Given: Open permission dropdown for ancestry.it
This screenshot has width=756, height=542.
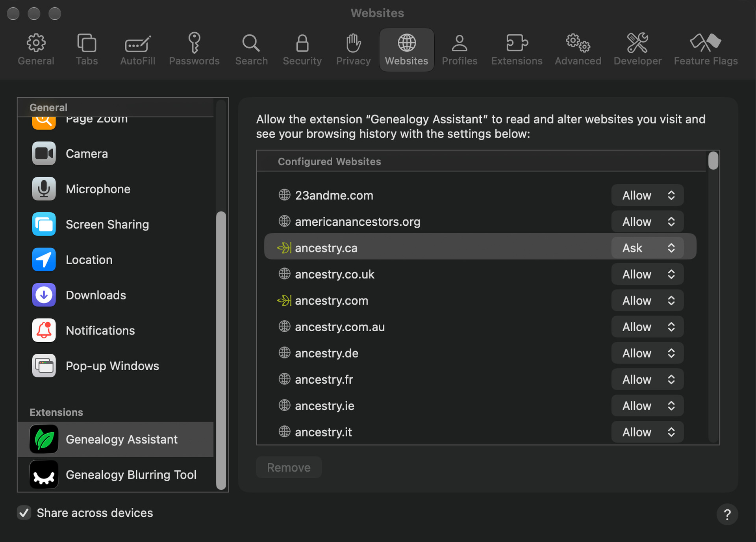Looking at the screenshot, I should [x=647, y=432].
